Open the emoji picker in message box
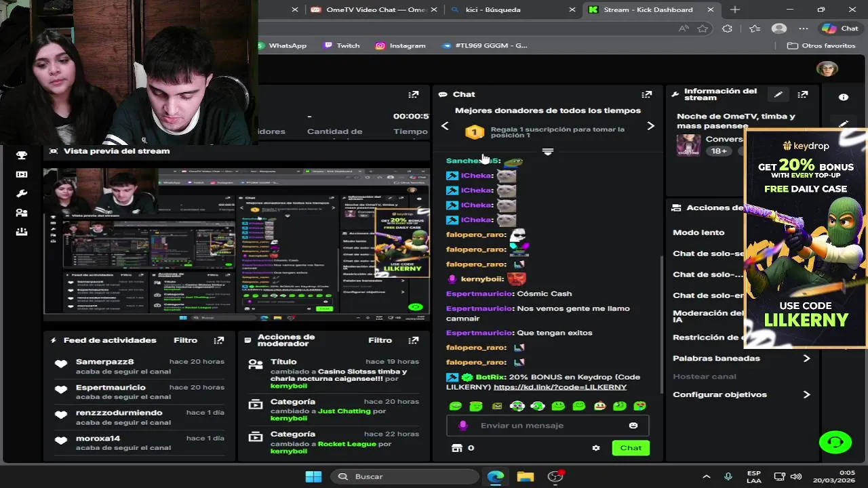Image resolution: width=868 pixels, height=488 pixels. point(633,426)
